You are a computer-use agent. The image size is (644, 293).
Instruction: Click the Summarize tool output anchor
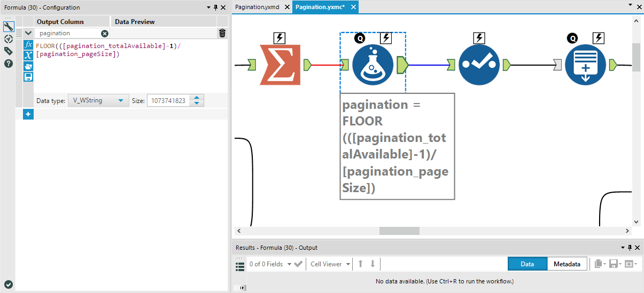(308, 65)
